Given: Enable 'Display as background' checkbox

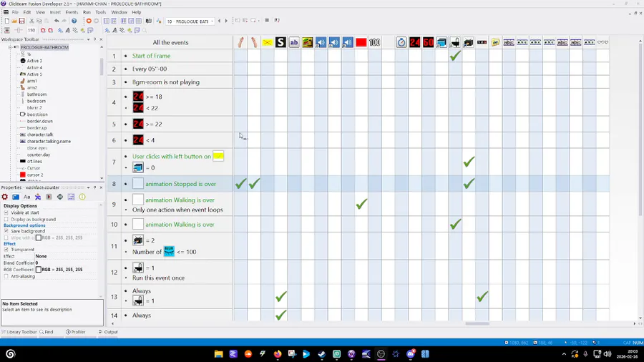Looking at the screenshot, I should coord(6,219).
